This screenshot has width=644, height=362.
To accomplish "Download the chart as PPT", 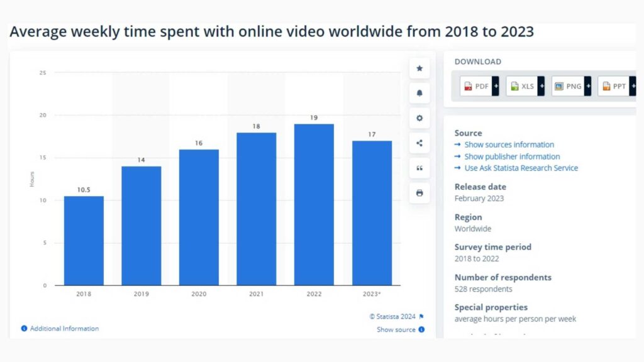I will (613, 86).
